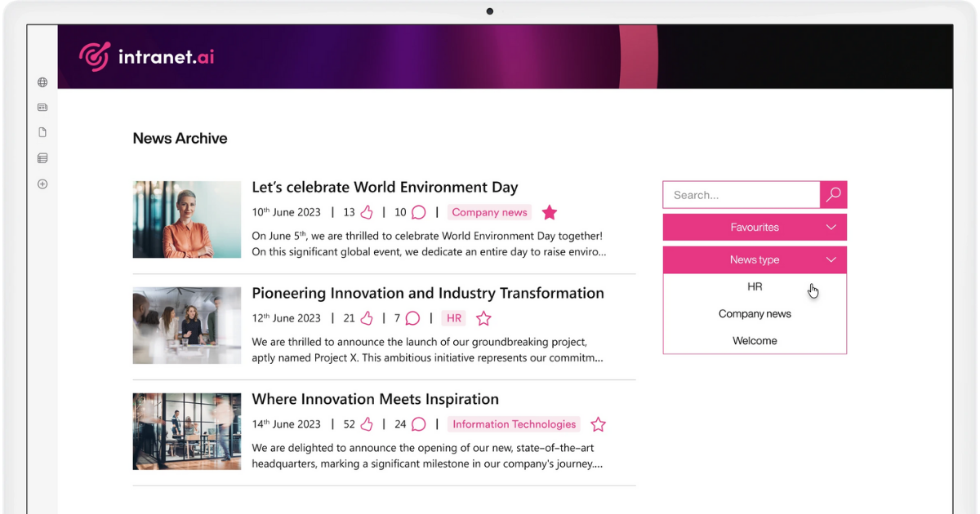The width and height of the screenshot is (980, 514).
Task: Click into the Search input field
Action: (741, 195)
